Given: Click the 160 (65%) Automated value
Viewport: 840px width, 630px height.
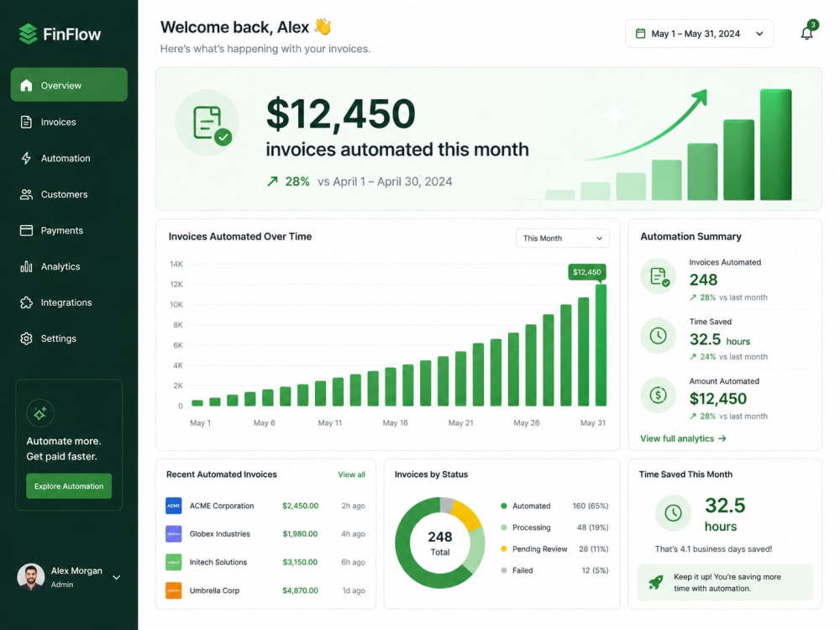Looking at the screenshot, I should click(591, 506).
